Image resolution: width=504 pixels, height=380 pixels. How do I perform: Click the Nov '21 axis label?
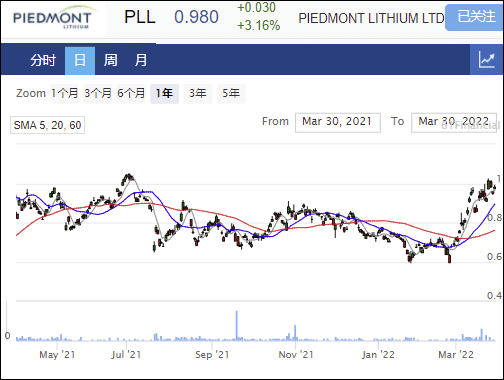296,354
